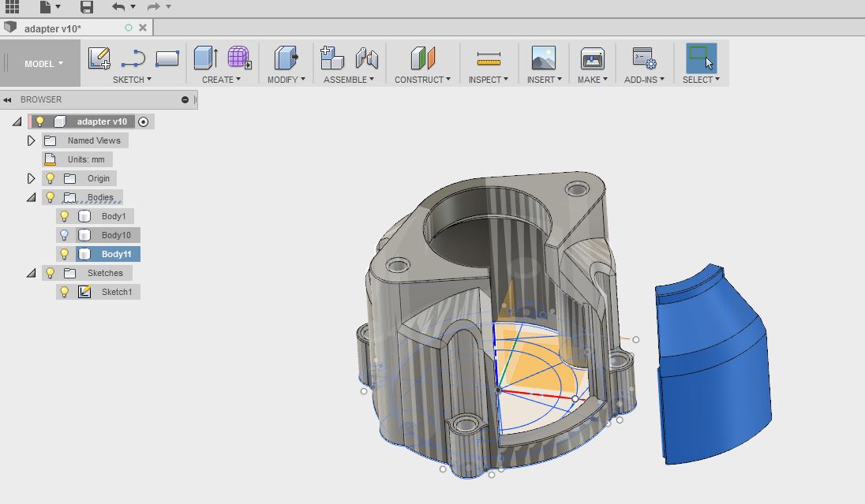Open the CONSTRUCT menu
The height and width of the screenshot is (504, 865).
[422, 80]
